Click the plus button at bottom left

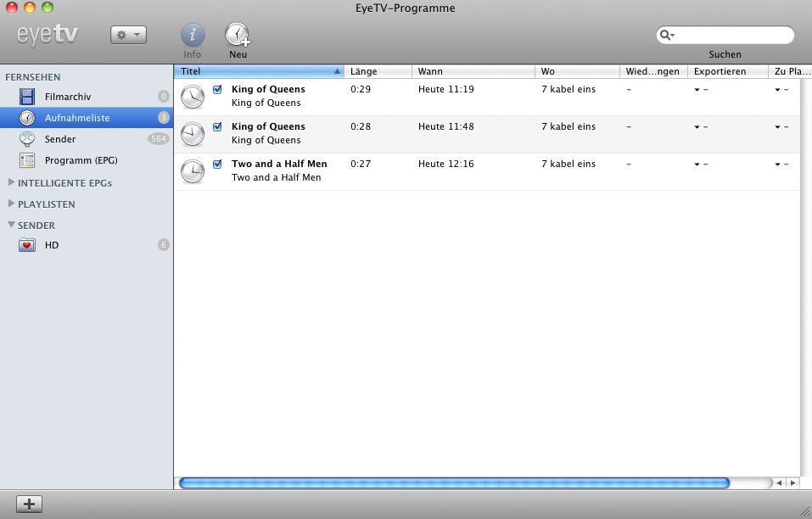30,504
